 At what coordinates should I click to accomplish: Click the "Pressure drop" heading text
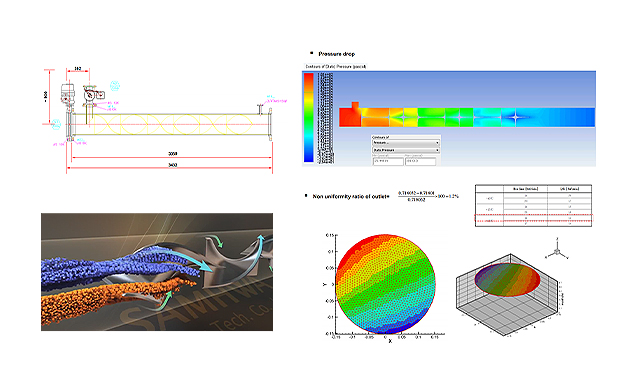coord(337,54)
